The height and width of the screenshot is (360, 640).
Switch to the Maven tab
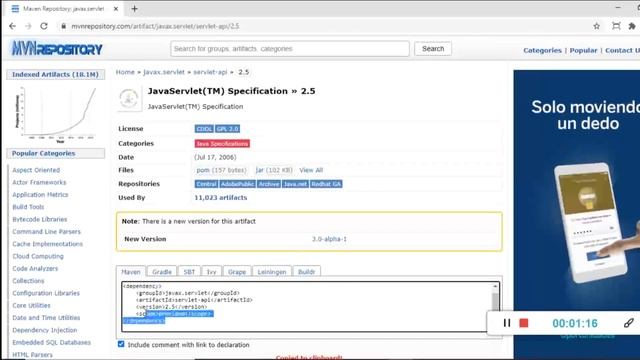click(131, 272)
